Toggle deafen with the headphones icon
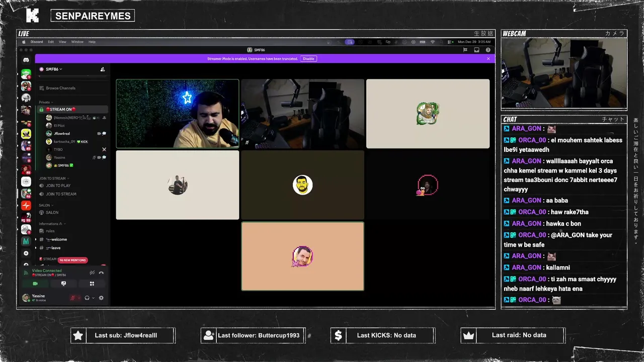Screen dimensions: 644x362 (87, 298)
